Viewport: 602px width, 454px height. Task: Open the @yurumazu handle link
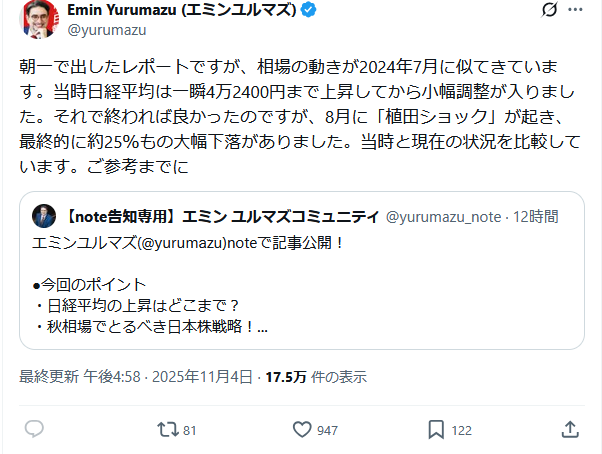click(x=98, y=31)
